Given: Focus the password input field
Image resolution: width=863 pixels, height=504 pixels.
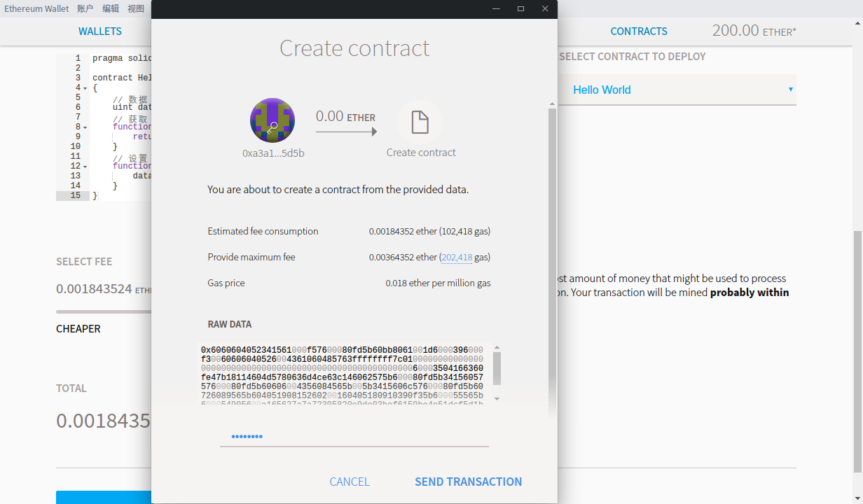Looking at the screenshot, I should coord(354,436).
